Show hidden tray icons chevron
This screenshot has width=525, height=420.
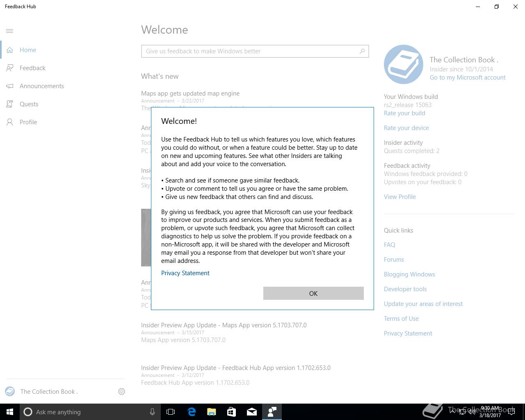452,412
